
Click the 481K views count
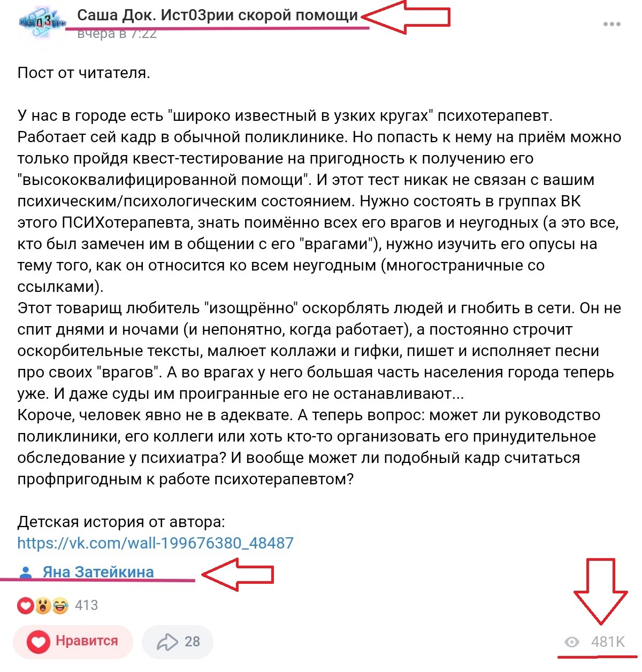(x=608, y=642)
